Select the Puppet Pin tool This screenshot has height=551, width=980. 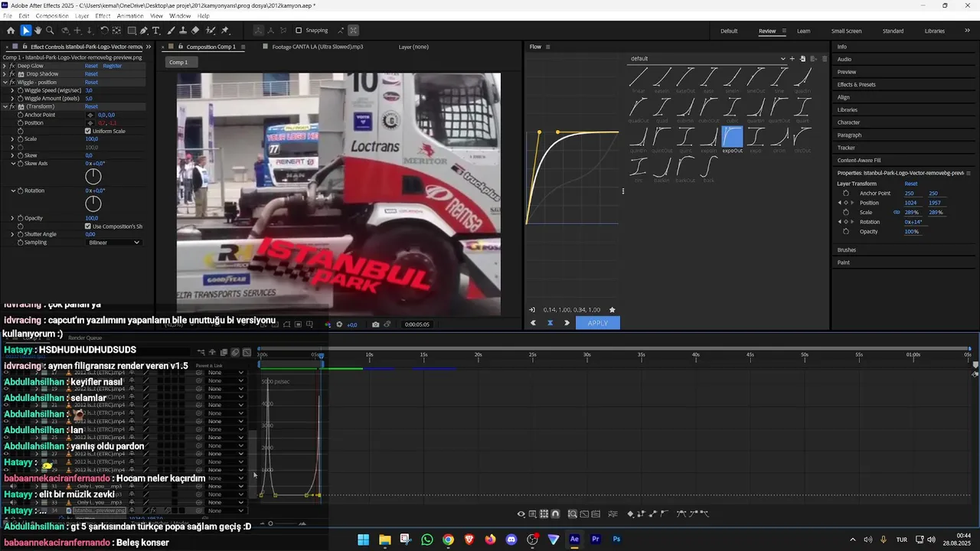(x=225, y=31)
